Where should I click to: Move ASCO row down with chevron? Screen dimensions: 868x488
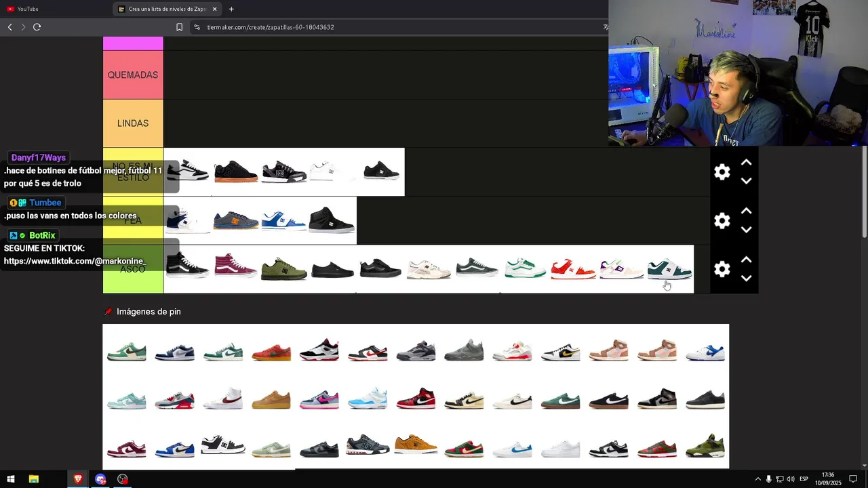(746, 278)
